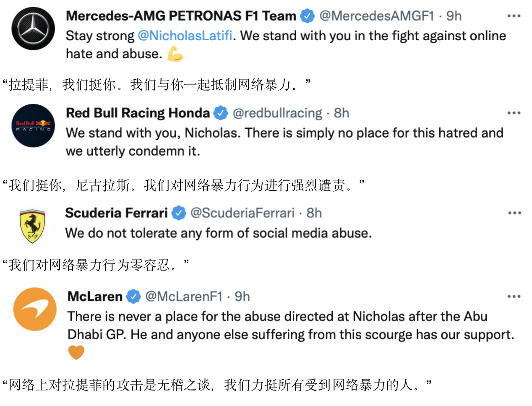Click the Scuderia Ferrari display name
532x406 pixels.
(116, 213)
